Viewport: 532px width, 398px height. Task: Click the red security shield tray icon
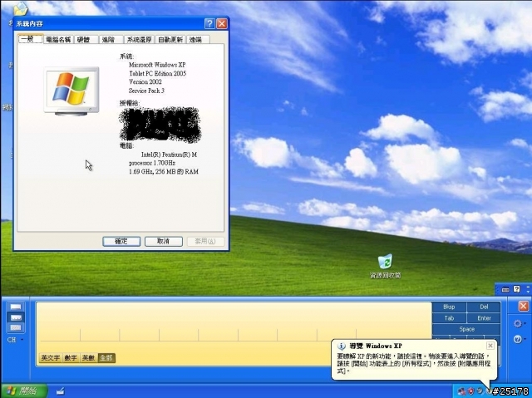point(471,391)
